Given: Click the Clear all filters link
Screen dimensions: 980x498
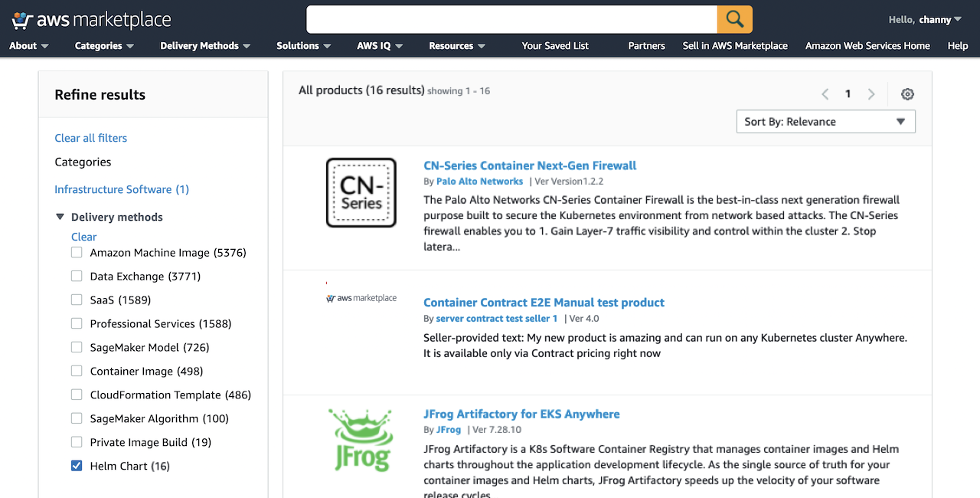Looking at the screenshot, I should pyautogui.click(x=91, y=138).
